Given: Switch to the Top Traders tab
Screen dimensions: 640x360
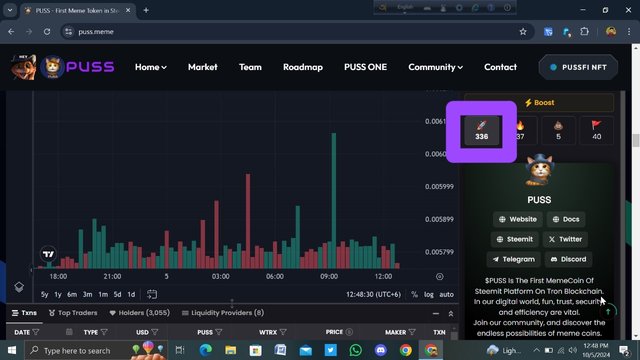Looking at the screenshot, I should pos(73,313).
